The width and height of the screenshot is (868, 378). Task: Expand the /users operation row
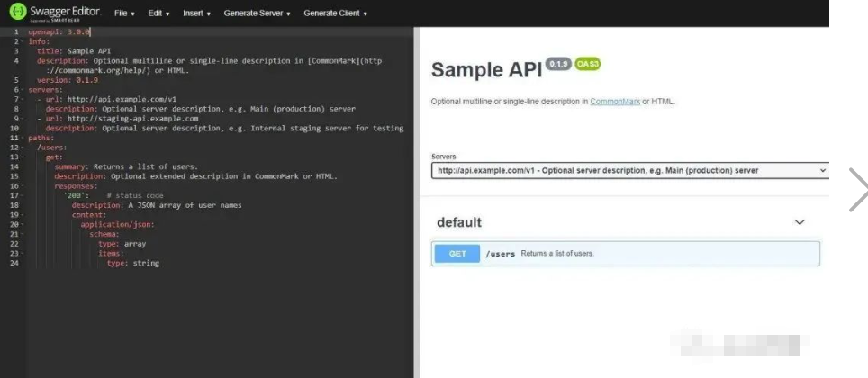[626, 254]
